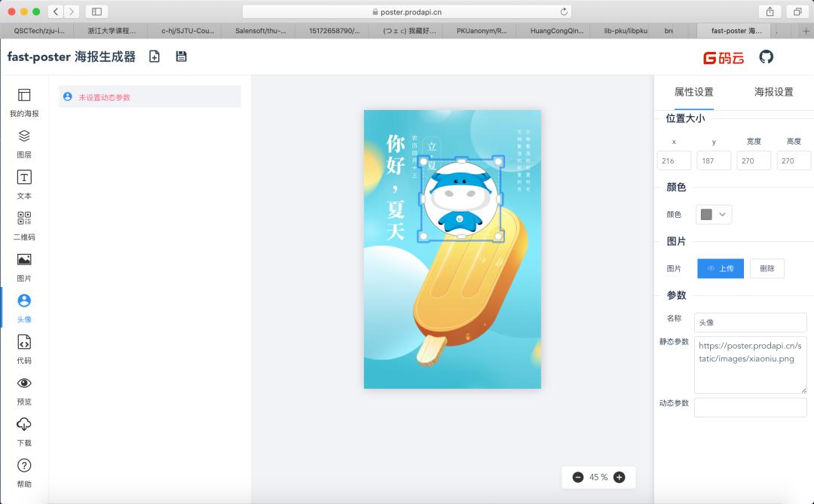Open the 15172658790/... browser tab
814x504 pixels.
coord(334,31)
